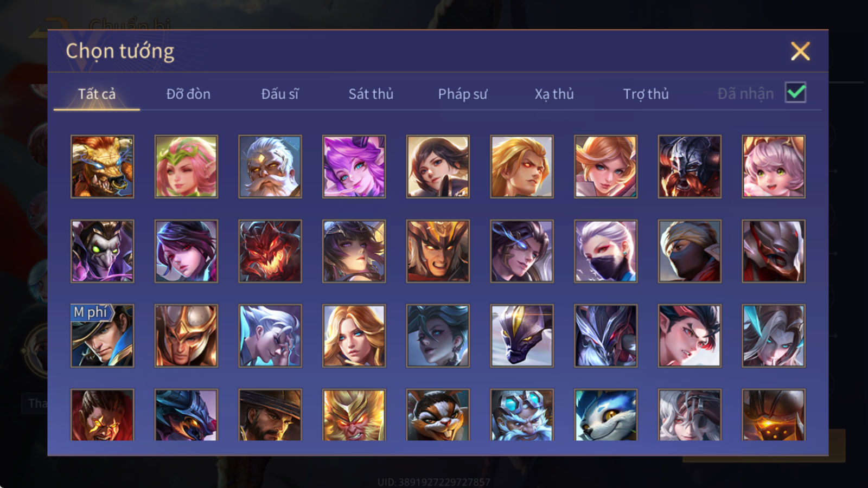Screen dimensions: 868x488
Task: Filter by Sát thủ heroes
Action: coord(371,94)
